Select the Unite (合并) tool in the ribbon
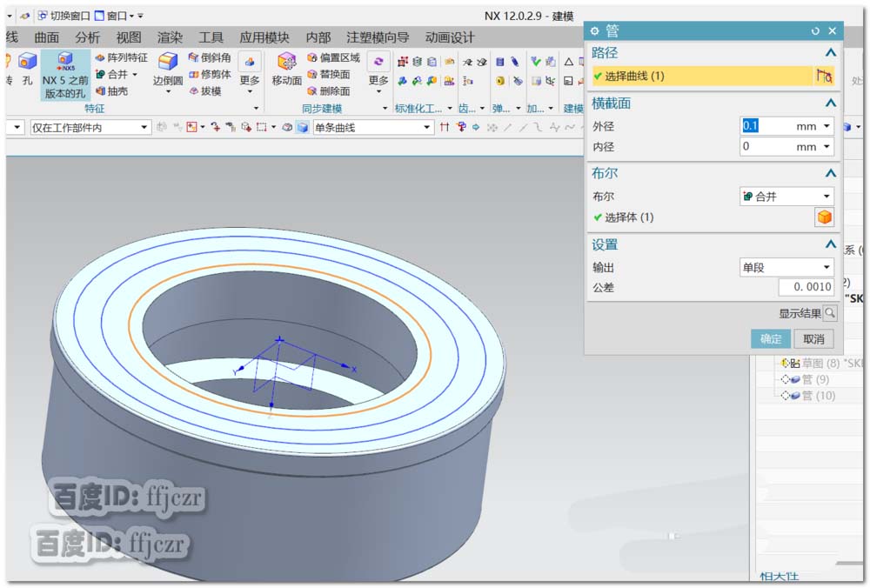 click(112, 74)
